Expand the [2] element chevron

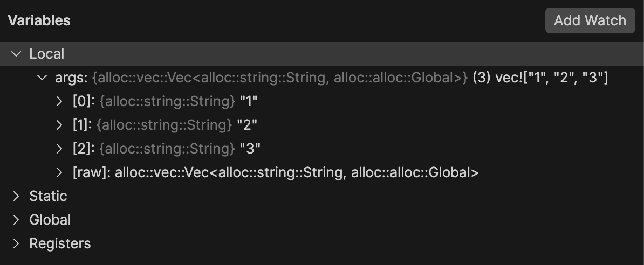pos(59,149)
